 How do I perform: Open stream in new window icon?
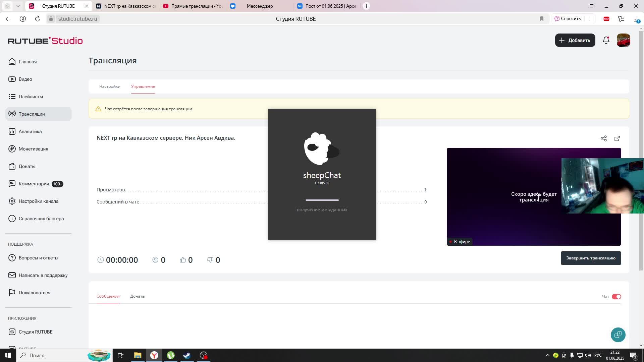pos(617,138)
